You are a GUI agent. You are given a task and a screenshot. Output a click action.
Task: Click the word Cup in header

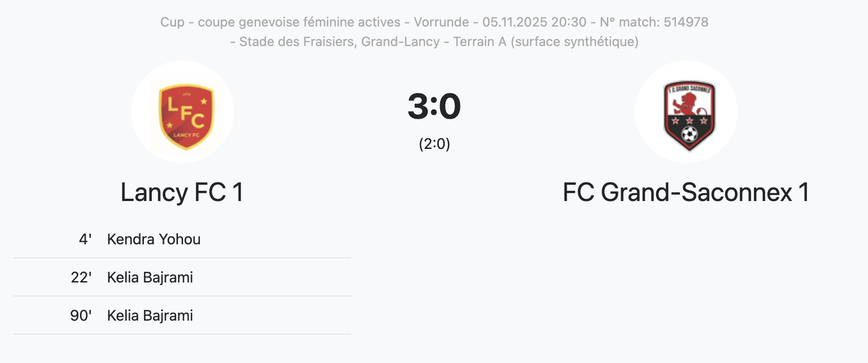172,22
